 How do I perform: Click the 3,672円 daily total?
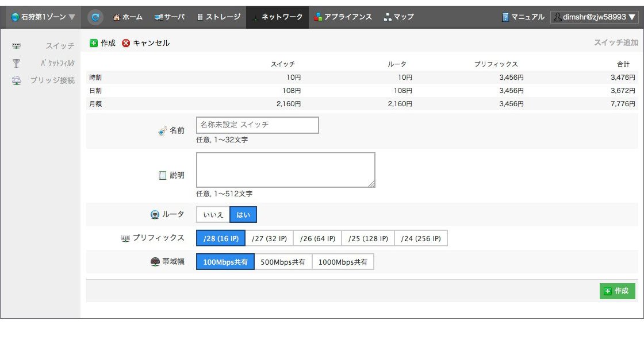coord(623,90)
